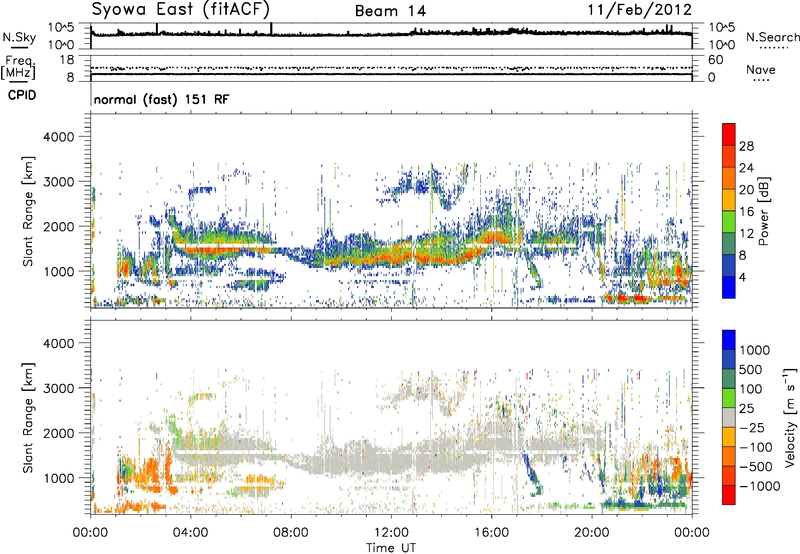Viewport: 800px width, 554px height.
Task: Click the rightmost "00:00" time label
Action: pyautogui.click(x=692, y=533)
